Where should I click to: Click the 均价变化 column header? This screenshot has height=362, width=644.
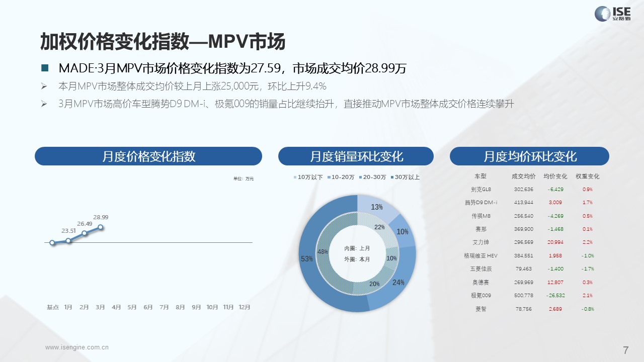coord(555,176)
